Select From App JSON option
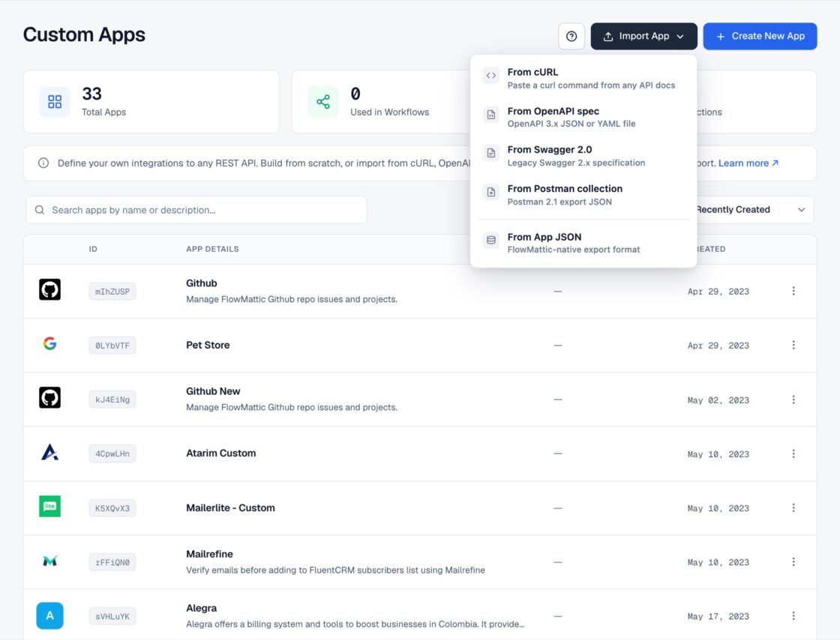Image resolution: width=840 pixels, height=640 pixels. [x=583, y=243]
